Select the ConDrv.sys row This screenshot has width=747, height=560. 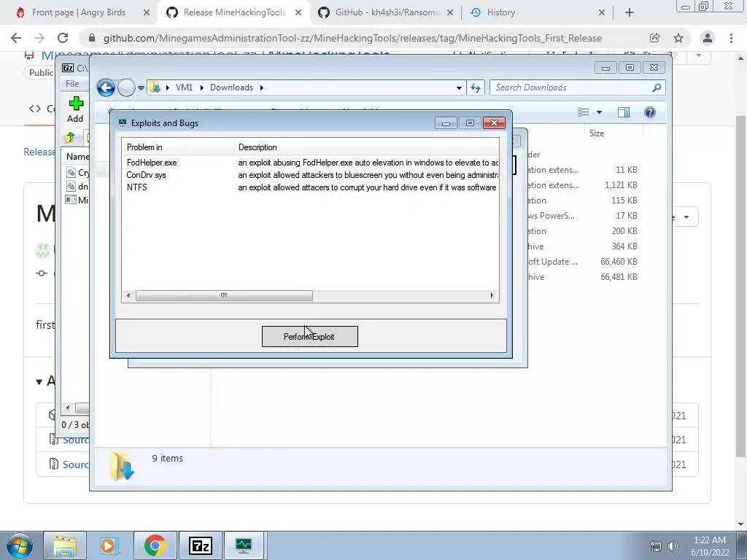[310, 175]
